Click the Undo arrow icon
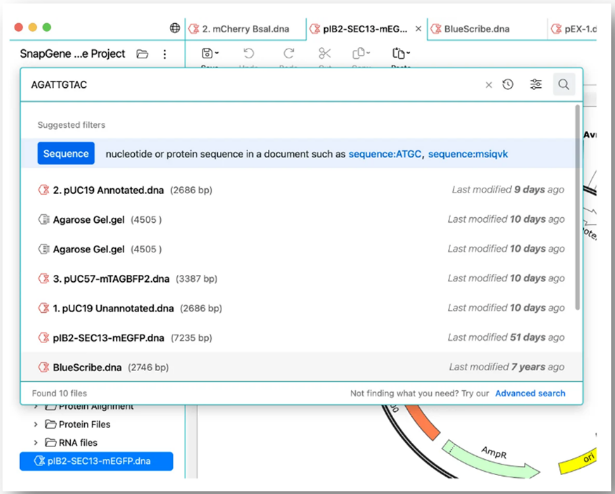615x494 pixels. (249, 53)
